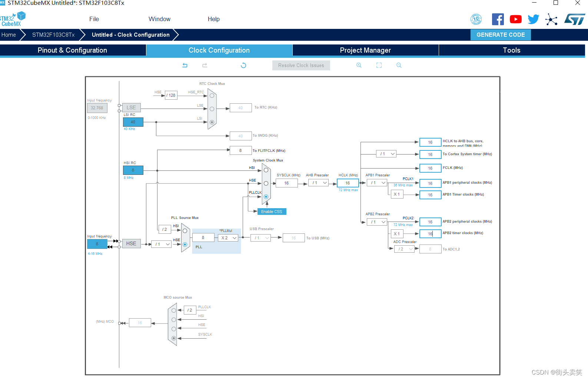The height and width of the screenshot is (379, 588).
Task: Click the Resolve Clock Issues button
Action: [x=301, y=66]
